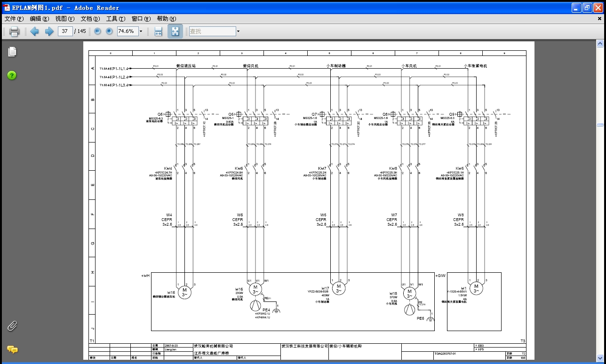
Task: Close the document with the menu-bar X
Action: click(x=600, y=19)
